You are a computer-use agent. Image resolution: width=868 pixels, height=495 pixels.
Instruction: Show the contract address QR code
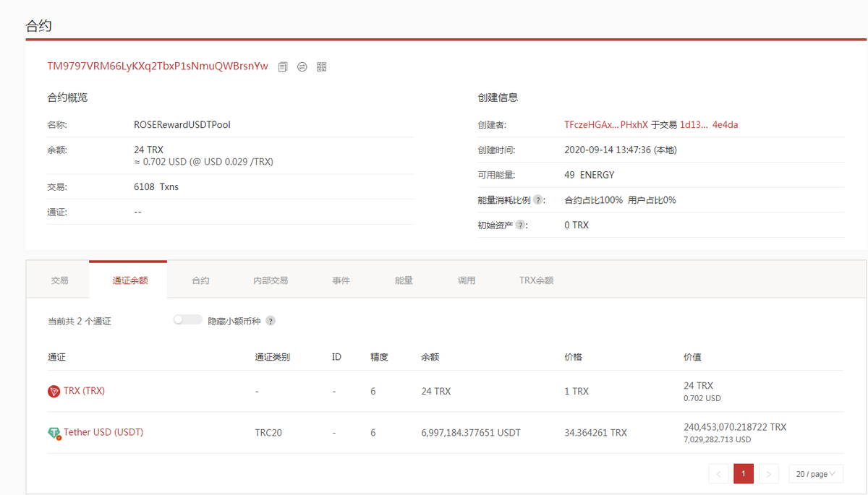click(322, 66)
